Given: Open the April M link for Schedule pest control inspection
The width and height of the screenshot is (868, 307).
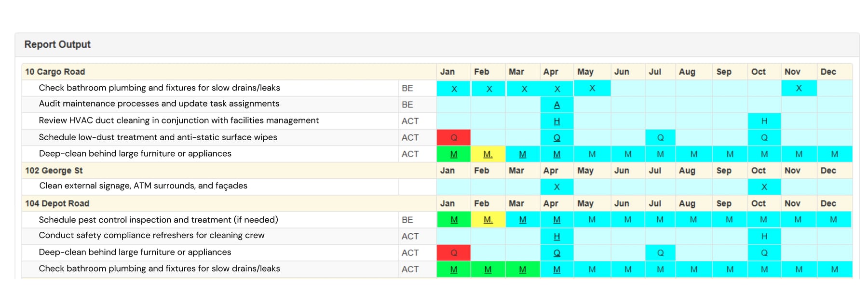Looking at the screenshot, I should click(556, 220).
